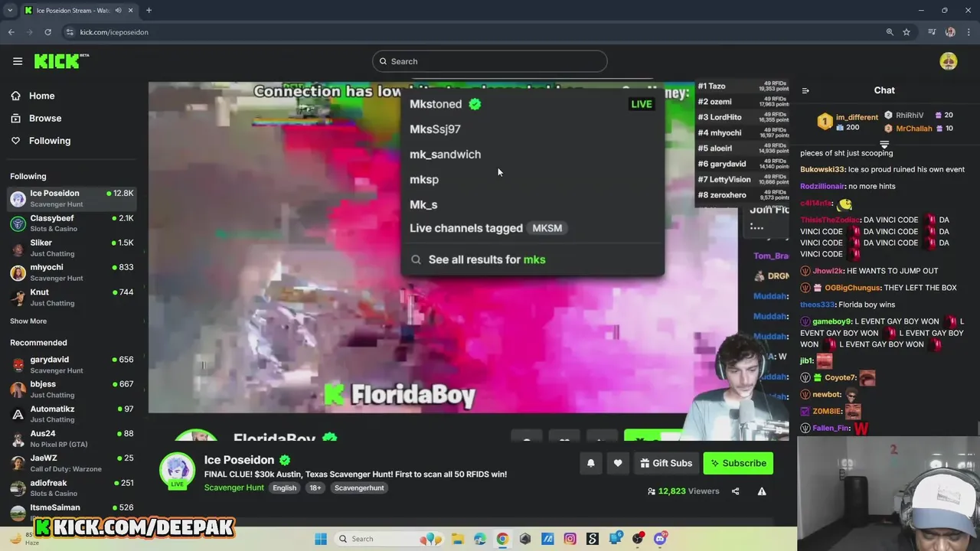
Task: Open bbjess in Recommended list
Action: pos(72,389)
